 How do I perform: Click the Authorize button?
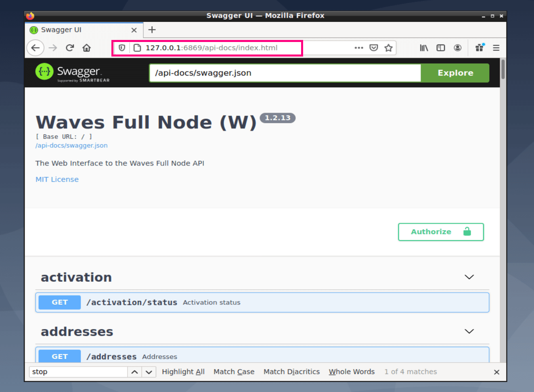(x=441, y=232)
